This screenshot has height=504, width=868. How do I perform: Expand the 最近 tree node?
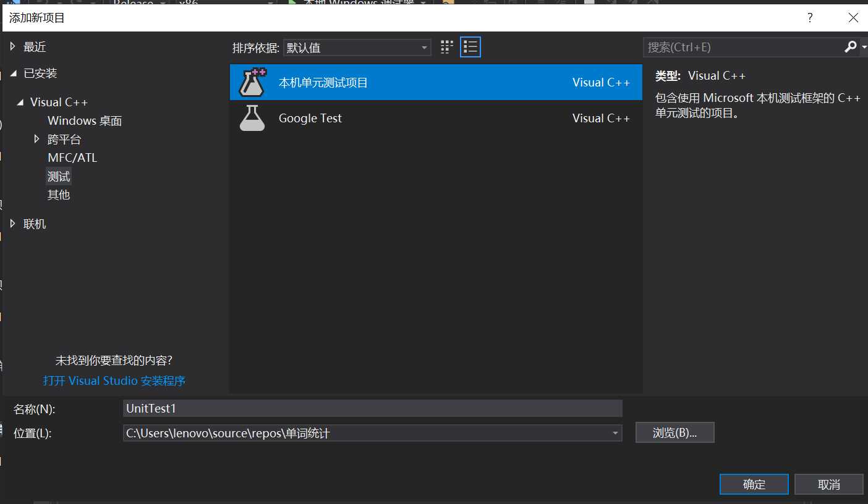tap(13, 47)
